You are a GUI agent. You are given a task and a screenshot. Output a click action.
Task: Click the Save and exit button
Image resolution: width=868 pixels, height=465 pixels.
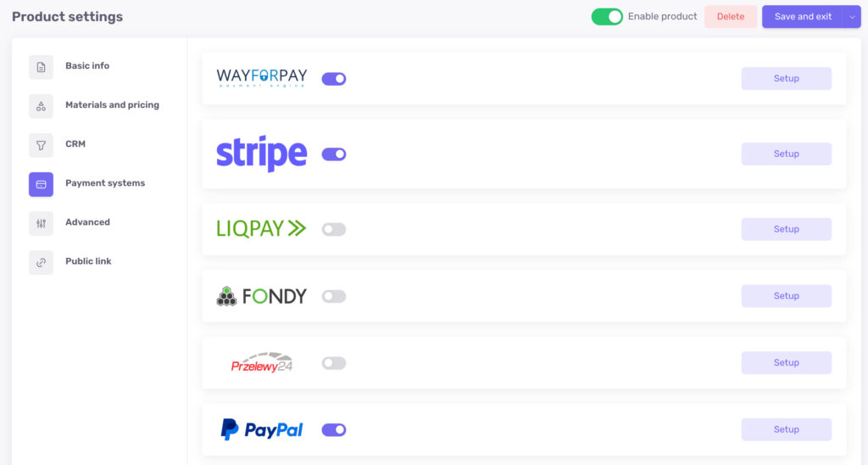point(803,17)
